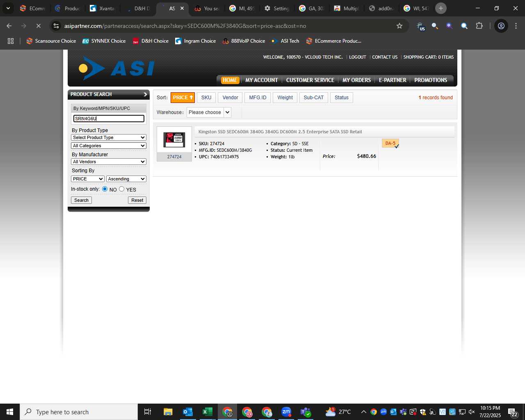Sort results by MFG.ID
525x420 pixels.
[x=258, y=98]
